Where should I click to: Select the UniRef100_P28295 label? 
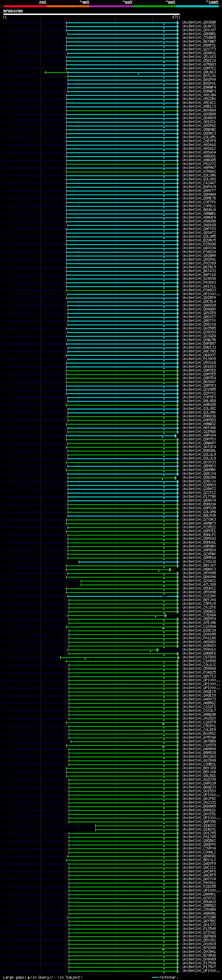coord(199,887)
